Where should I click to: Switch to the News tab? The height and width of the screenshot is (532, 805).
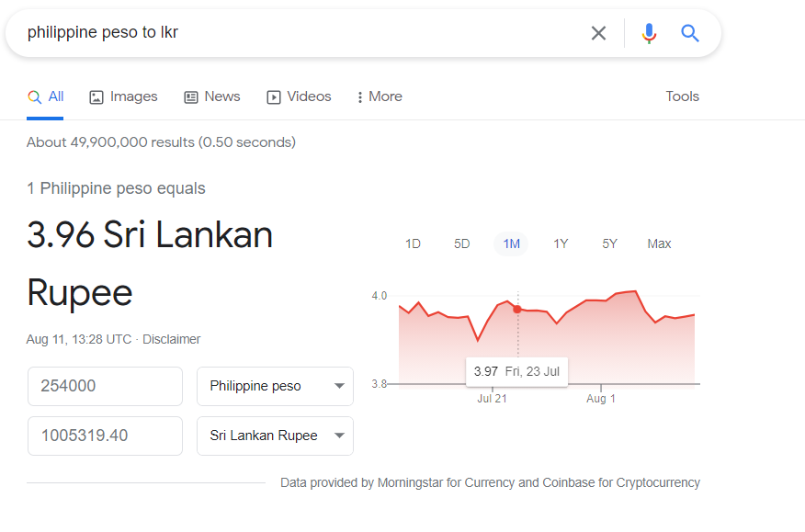point(212,96)
